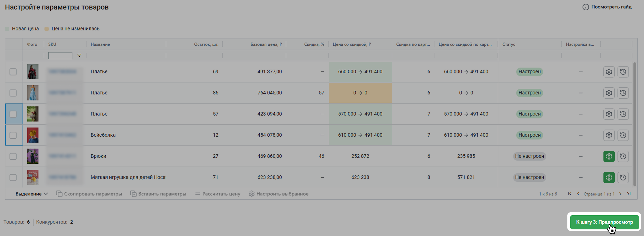The image size is (644, 236).
Task: Open price history for Брюки row
Action: (623, 156)
